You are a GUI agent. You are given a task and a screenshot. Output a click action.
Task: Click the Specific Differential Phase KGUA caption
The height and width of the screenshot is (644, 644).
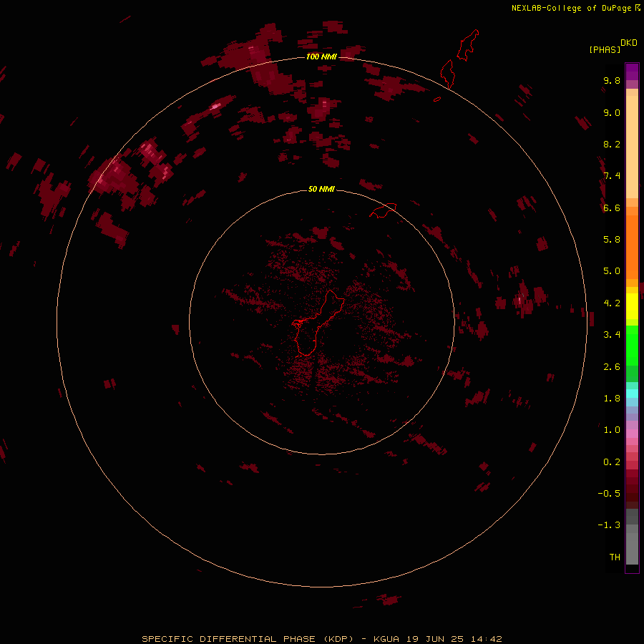(322, 639)
